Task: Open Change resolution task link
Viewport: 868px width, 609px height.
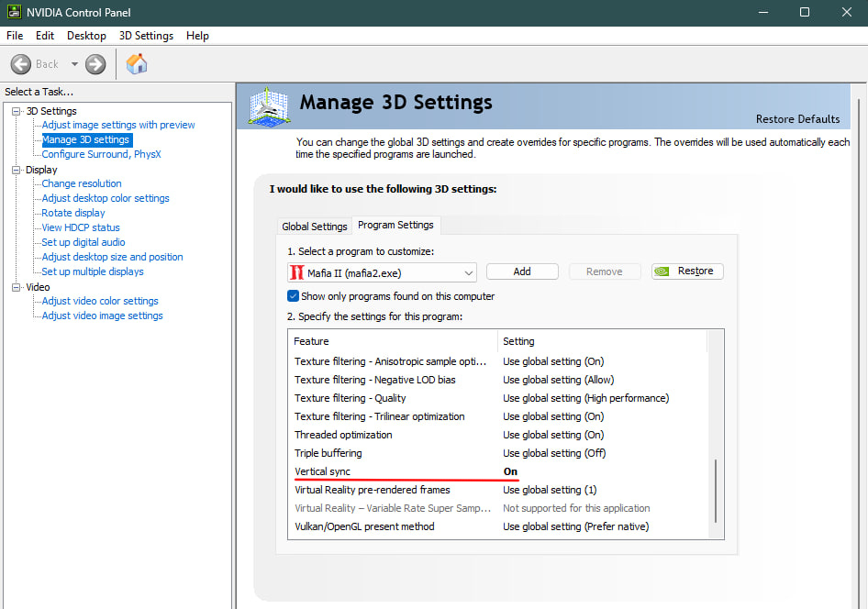Action: pos(82,183)
